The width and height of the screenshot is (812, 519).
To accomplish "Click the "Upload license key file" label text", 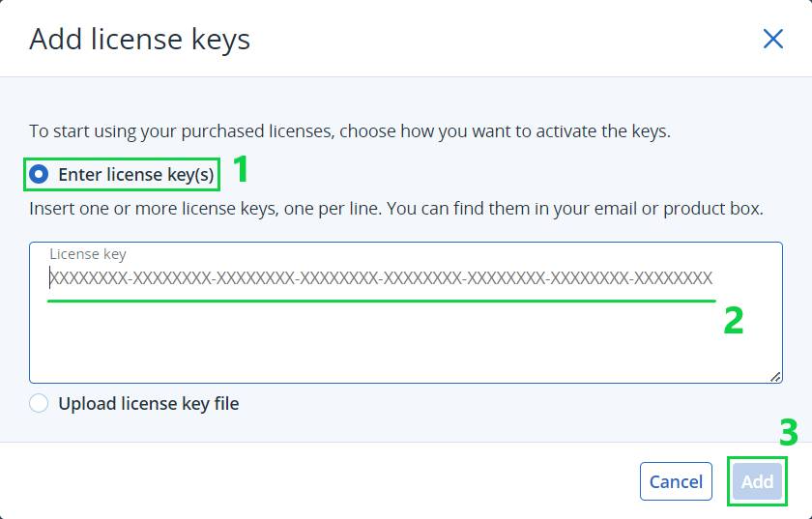I will coord(148,403).
